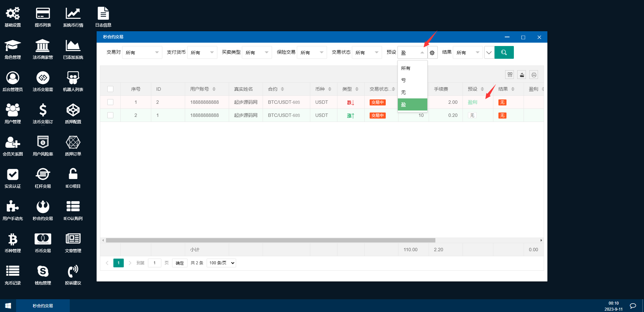Select 无 in the 预设 dropdown list

(413, 92)
